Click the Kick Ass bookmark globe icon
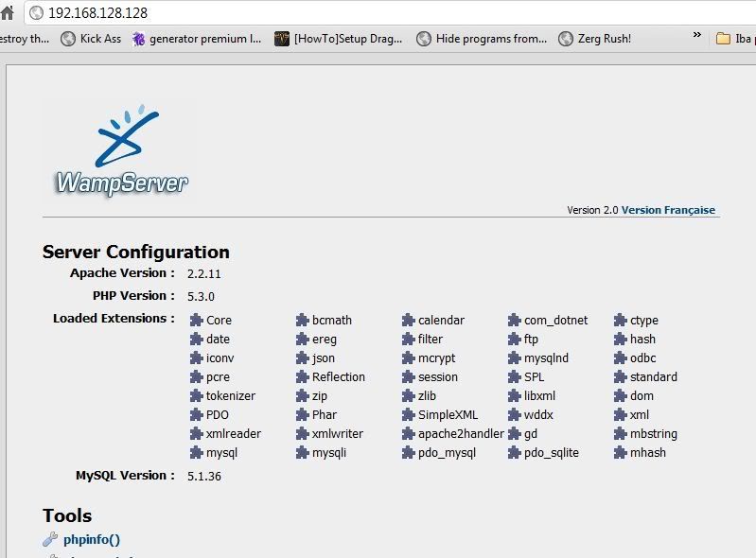The width and height of the screenshot is (756, 558). 68,39
